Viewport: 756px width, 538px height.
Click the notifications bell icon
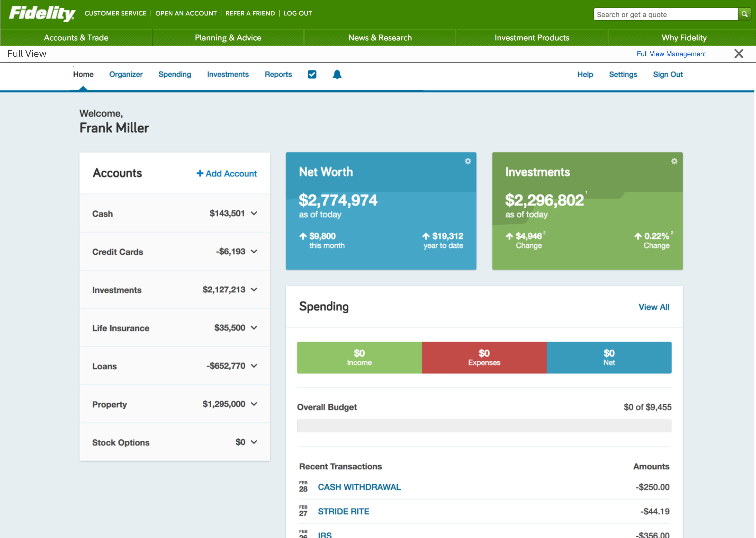pyautogui.click(x=337, y=75)
